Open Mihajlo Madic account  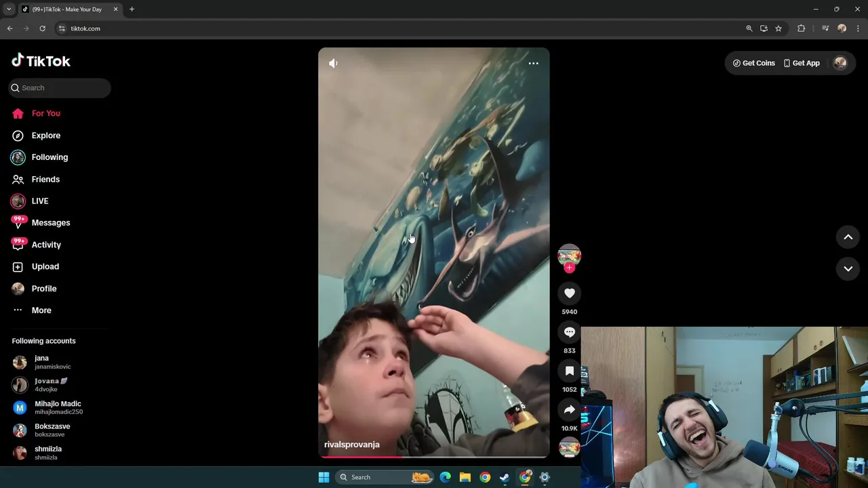click(60, 407)
